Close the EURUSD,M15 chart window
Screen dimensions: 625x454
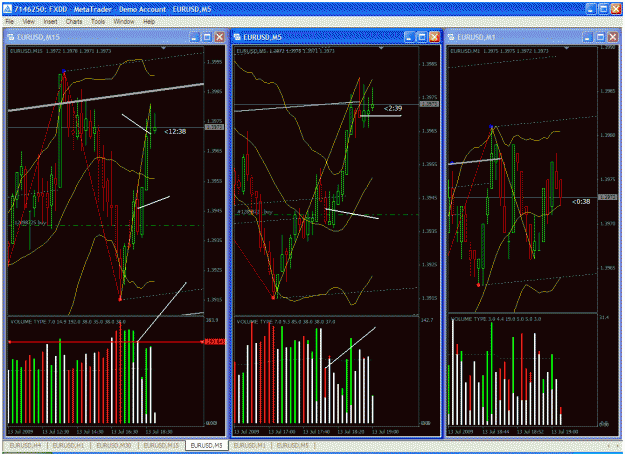tap(220, 37)
